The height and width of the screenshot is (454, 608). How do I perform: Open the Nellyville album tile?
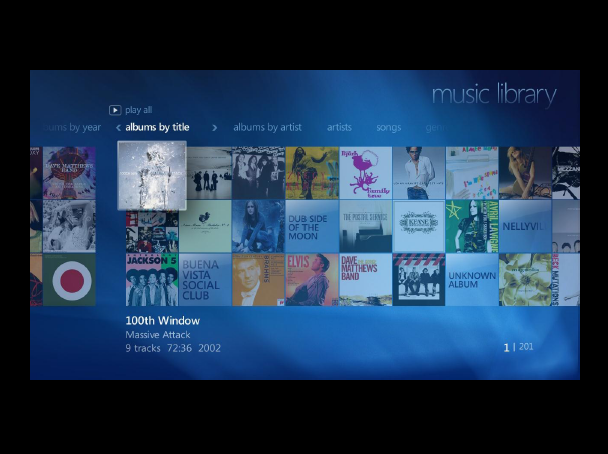tap(525, 226)
